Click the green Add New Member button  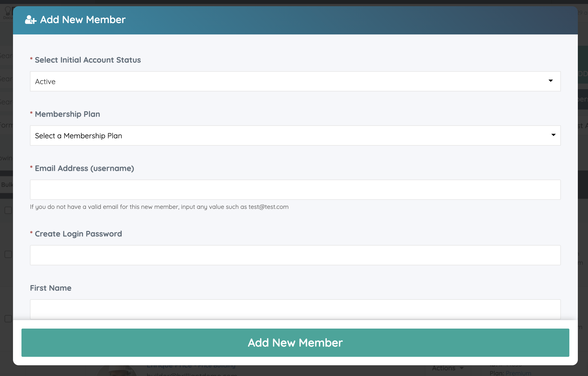click(x=295, y=343)
